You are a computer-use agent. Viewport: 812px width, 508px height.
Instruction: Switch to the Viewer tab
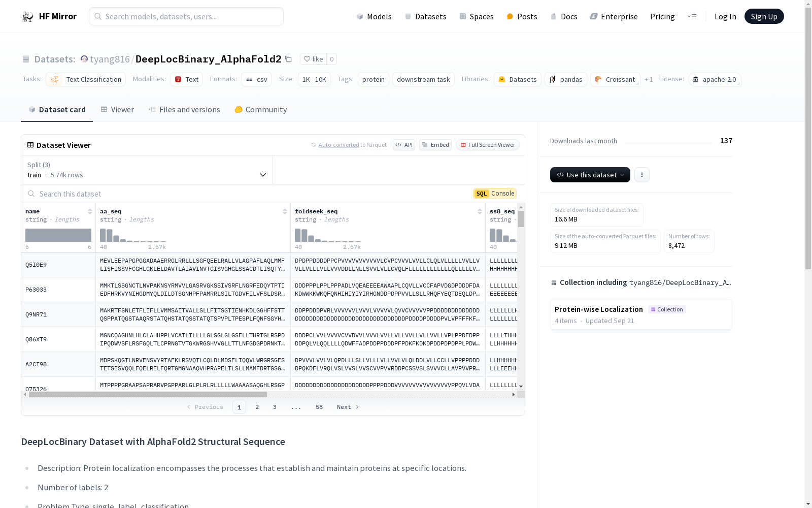point(117,110)
